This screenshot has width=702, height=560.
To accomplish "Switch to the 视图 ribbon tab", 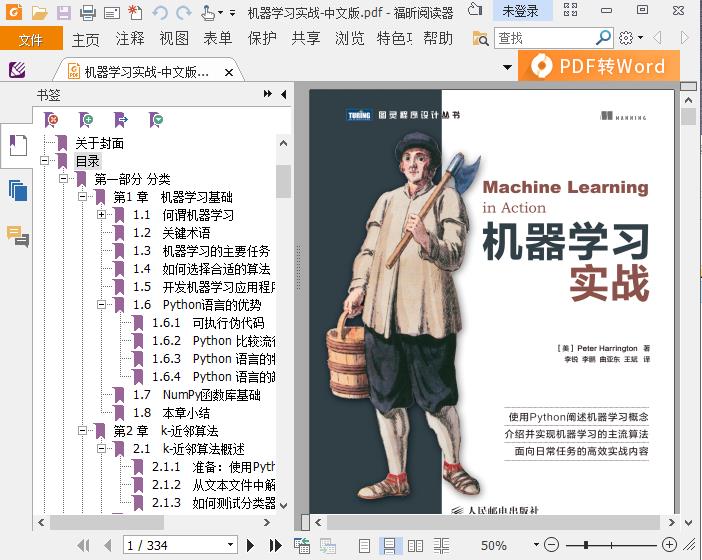I will [x=174, y=38].
